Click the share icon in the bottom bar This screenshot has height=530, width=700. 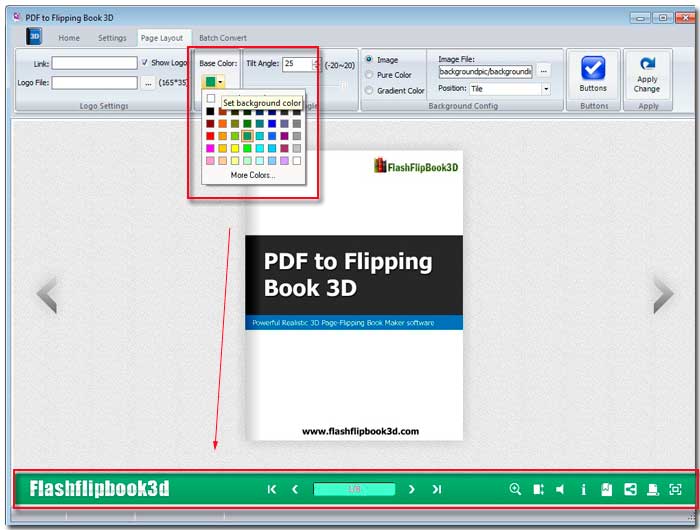tap(630, 489)
